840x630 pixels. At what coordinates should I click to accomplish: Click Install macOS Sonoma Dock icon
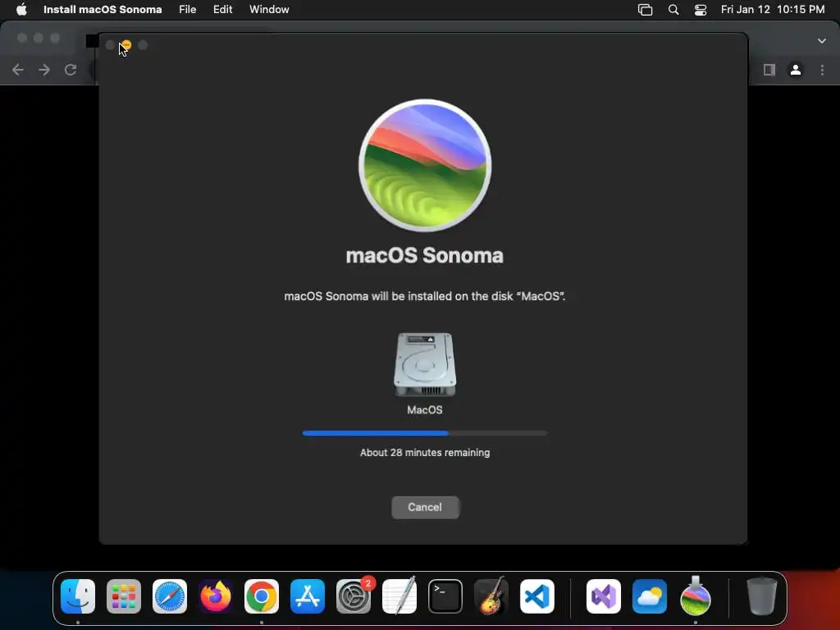(696, 596)
